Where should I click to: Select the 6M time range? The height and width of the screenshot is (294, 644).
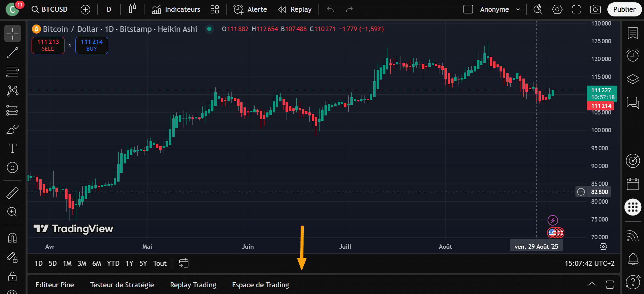96,263
